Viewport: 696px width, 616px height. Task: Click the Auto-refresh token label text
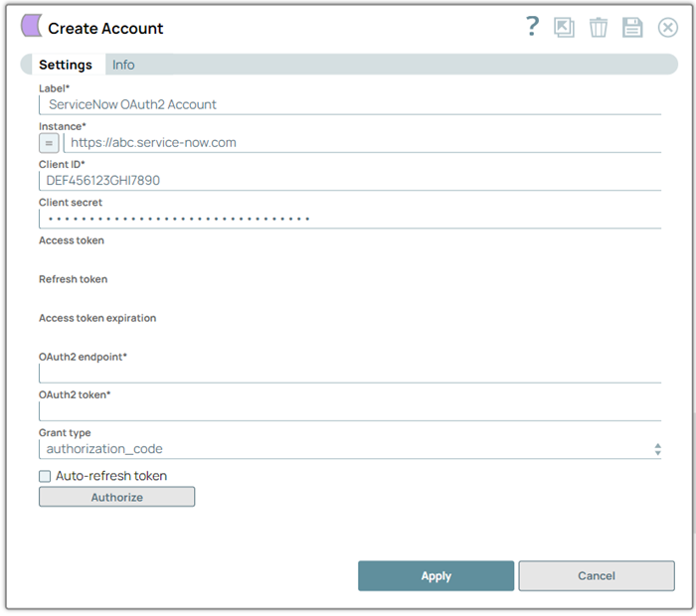point(111,476)
